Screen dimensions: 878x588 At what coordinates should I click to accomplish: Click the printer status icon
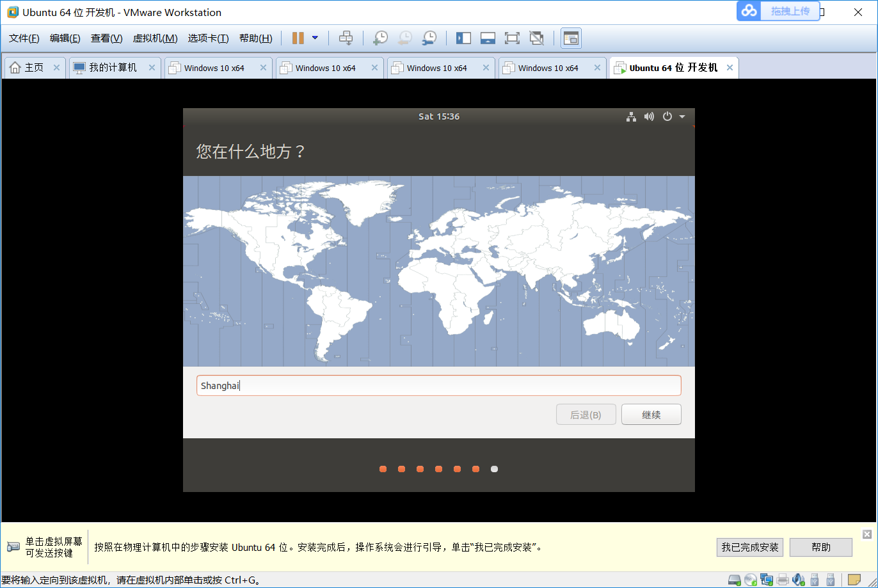click(783, 580)
